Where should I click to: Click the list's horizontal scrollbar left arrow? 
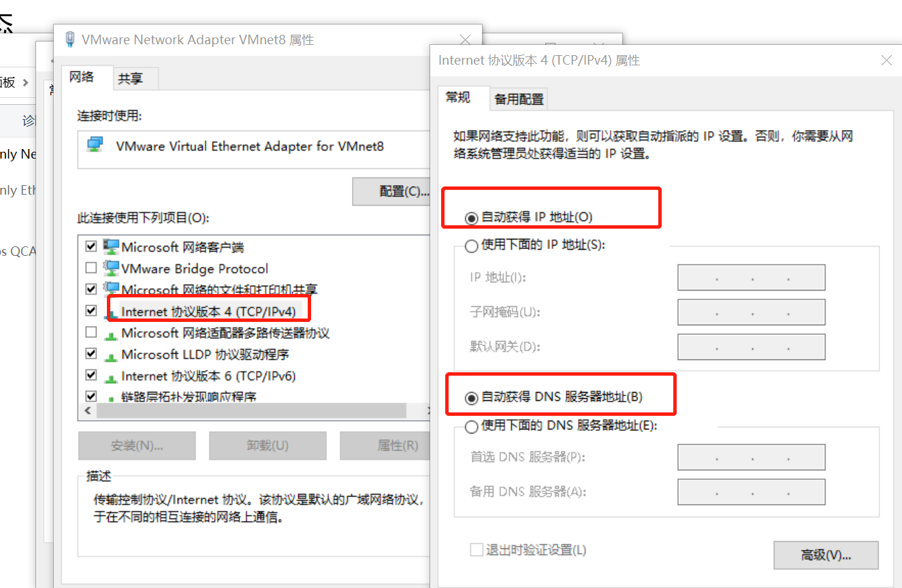(x=87, y=411)
